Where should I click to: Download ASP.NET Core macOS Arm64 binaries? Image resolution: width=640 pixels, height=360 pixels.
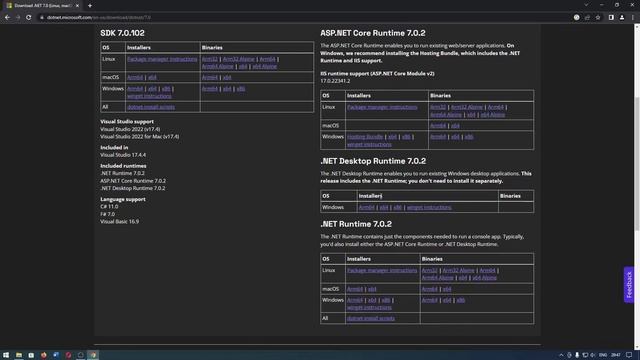[x=438, y=126]
